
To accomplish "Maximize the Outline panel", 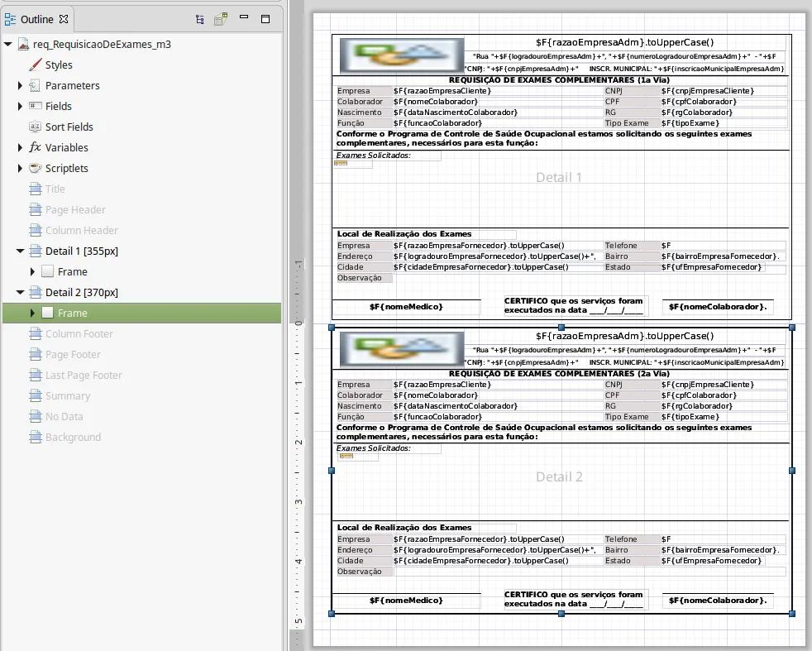I will 265,19.
